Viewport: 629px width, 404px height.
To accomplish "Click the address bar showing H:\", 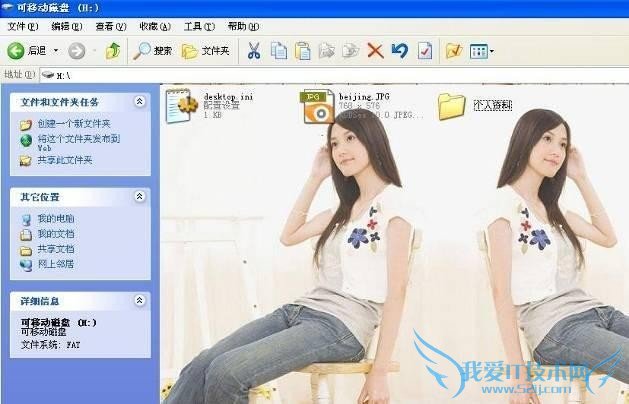I will pyautogui.click(x=334, y=75).
